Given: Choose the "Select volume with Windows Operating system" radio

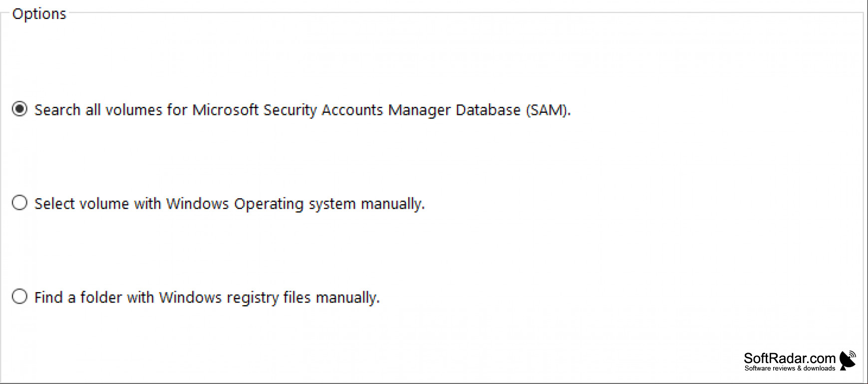Looking at the screenshot, I should (x=19, y=203).
